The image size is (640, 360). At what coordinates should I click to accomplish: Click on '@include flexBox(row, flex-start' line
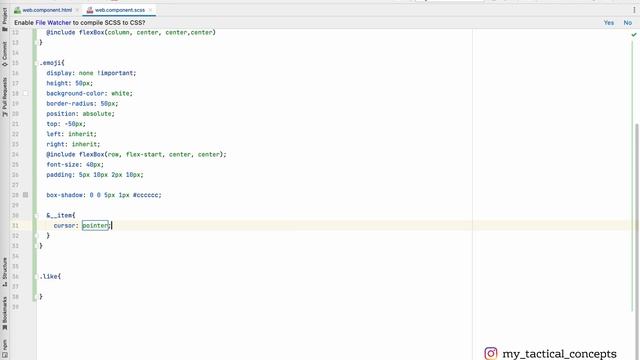click(136, 155)
